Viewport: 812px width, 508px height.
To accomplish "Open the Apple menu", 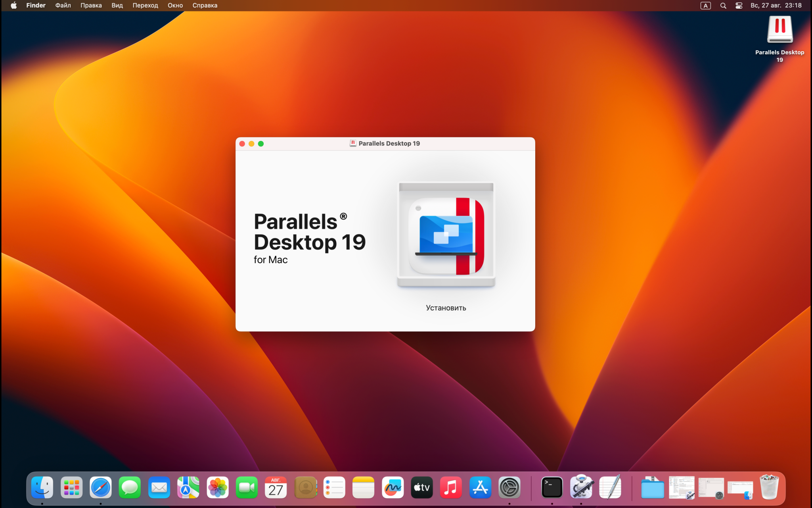I will [x=13, y=6].
